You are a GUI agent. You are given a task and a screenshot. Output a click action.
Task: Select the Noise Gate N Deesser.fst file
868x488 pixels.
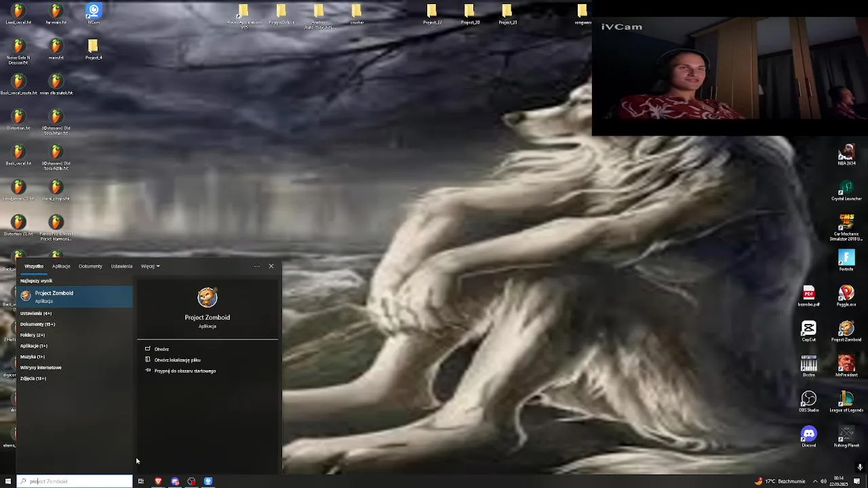[x=18, y=51]
